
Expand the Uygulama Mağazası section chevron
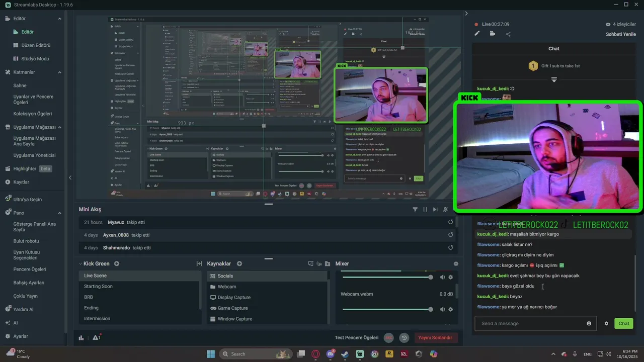59,127
